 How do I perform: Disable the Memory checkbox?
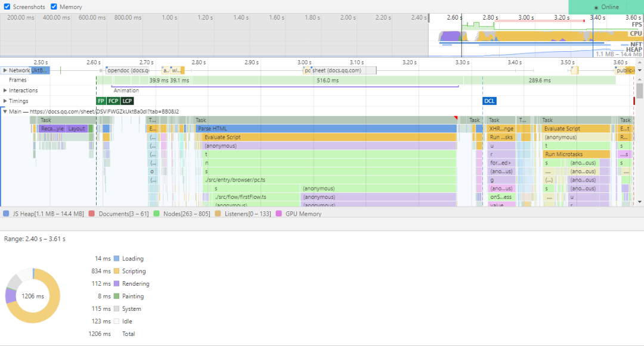(54, 7)
